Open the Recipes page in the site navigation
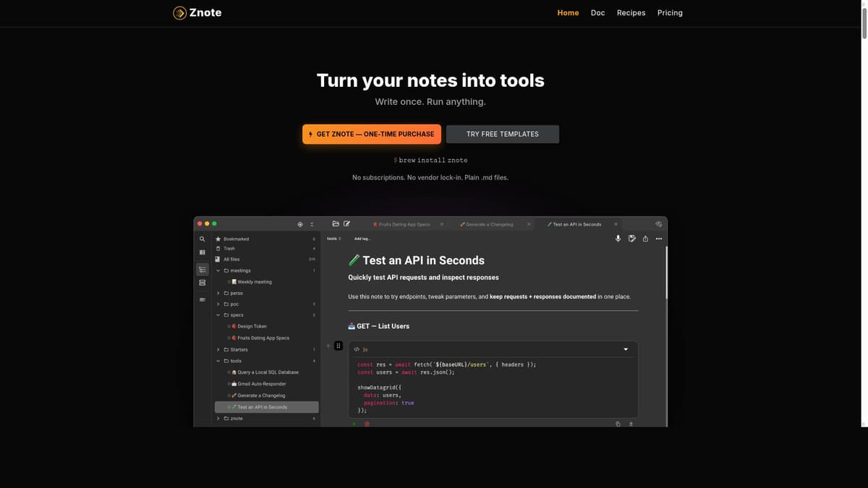The width and height of the screenshot is (868, 488). [631, 12]
